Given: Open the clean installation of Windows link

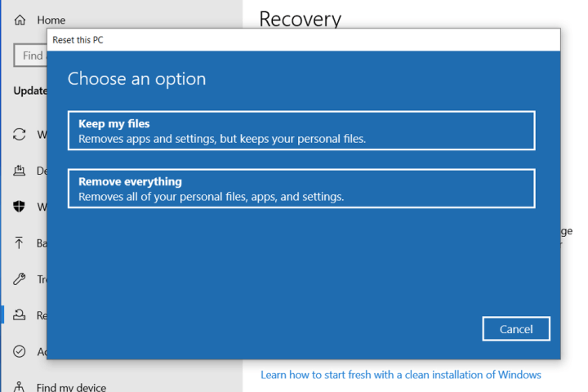Looking at the screenshot, I should point(400,375).
